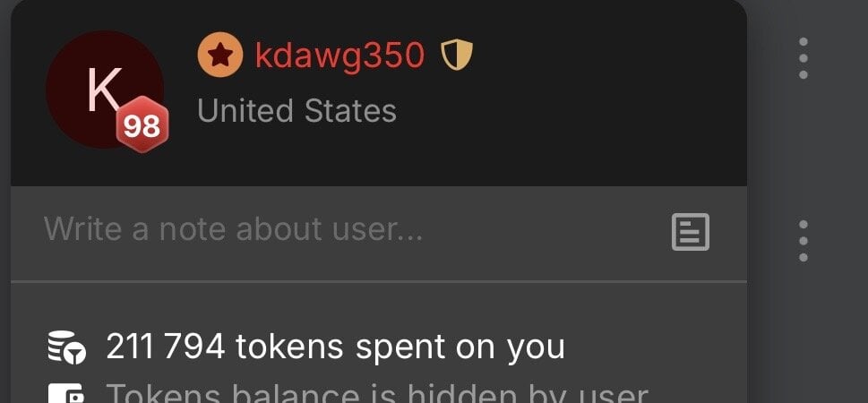Click the gold shield icon after the username
The image size is (868, 403).
(457, 56)
